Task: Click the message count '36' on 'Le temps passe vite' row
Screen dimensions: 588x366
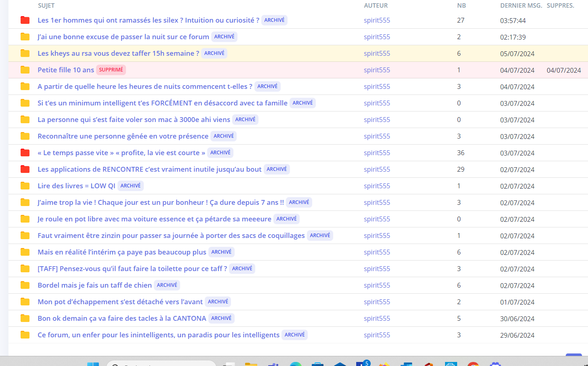Action: (461, 153)
